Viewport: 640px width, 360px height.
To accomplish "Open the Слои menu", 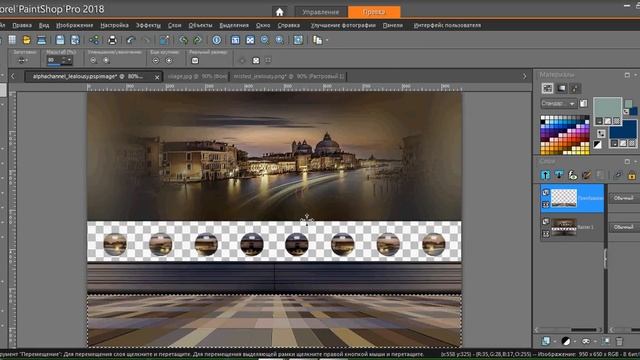I will pyautogui.click(x=174, y=25).
